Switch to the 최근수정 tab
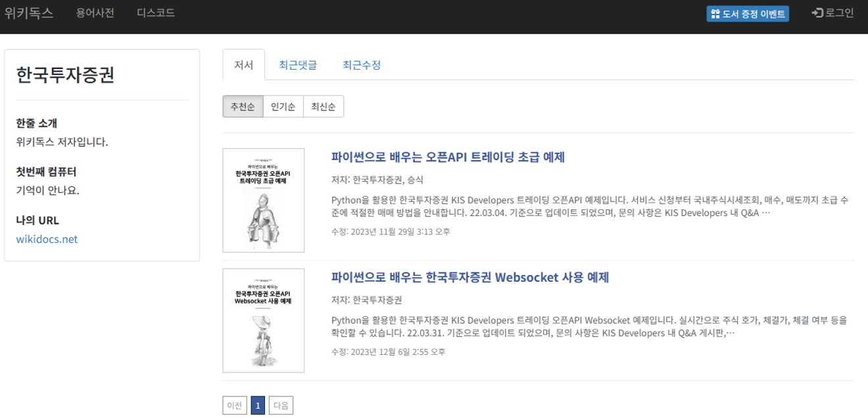 [362, 65]
